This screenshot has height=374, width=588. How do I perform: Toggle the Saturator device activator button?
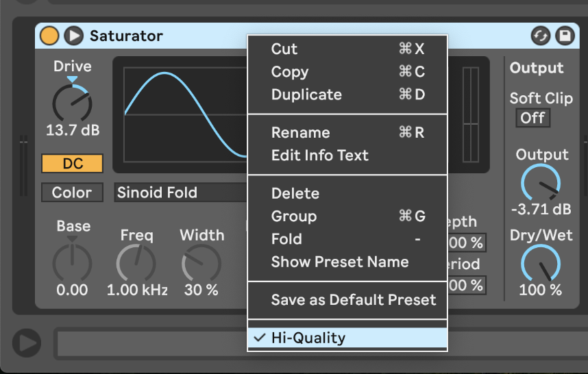[x=49, y=36]
